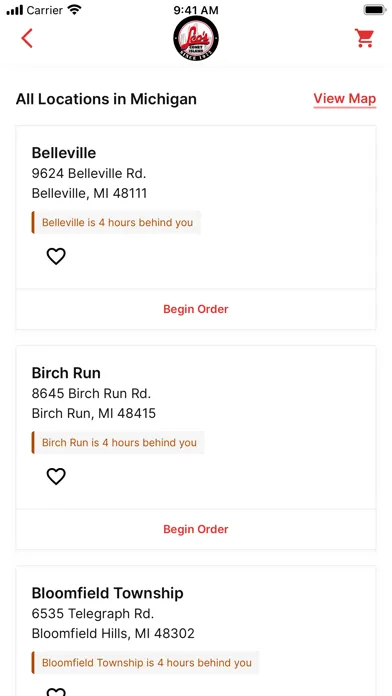Open View Map link
This screenshot has height=696, width=392.
click(x=345, y=99)
